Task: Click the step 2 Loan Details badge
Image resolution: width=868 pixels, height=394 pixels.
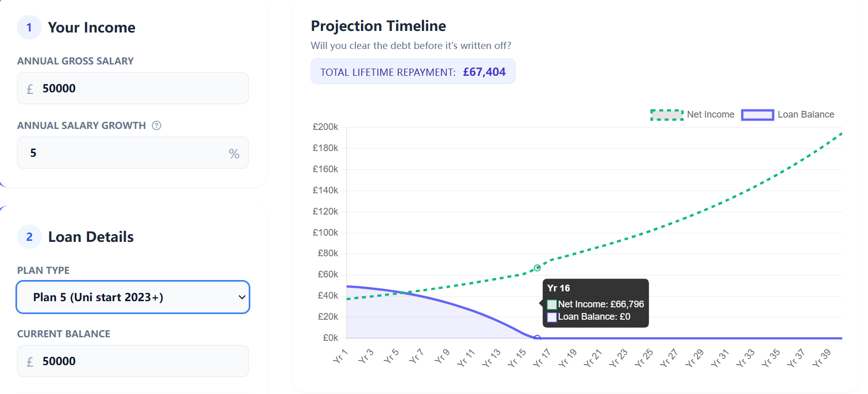Action: [x=29, y=237]
